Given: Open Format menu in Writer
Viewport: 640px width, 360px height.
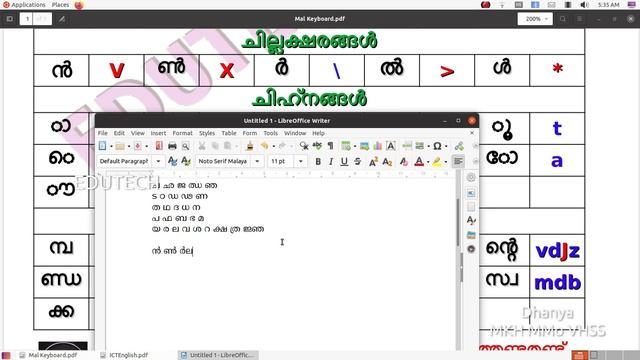Looking at the screenshot, I should coord(182,133).
